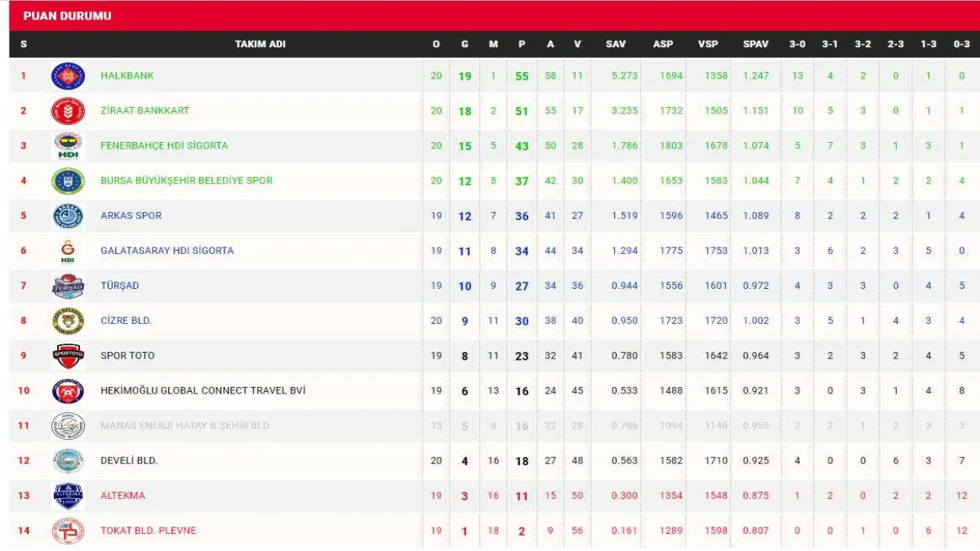Click the Bursa Büyükşehir Belediye Spor logo
Viewport: 980px width, 551px height.
[x=68, y=181]
